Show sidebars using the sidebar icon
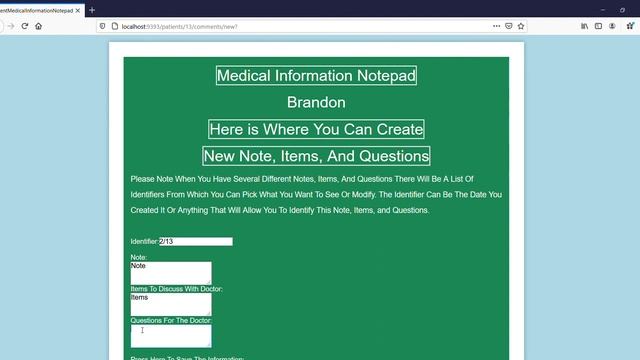 (598, 26)
